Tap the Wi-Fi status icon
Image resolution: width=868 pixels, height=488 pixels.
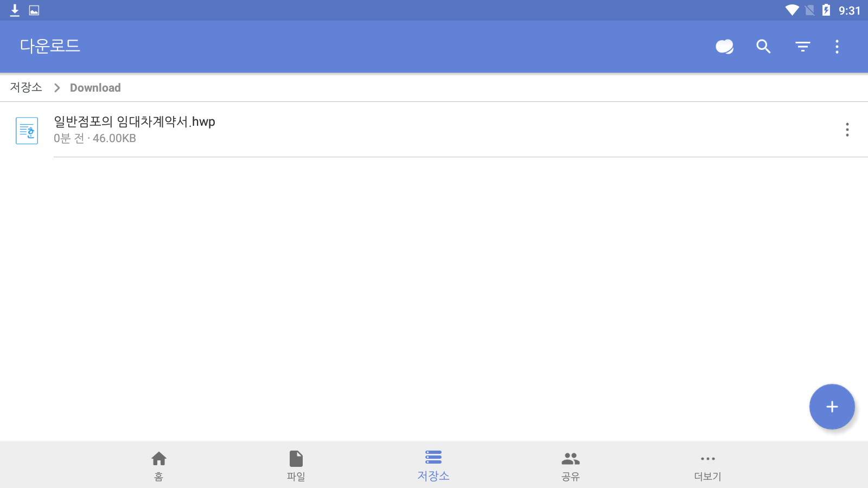(x=792, y=10)
